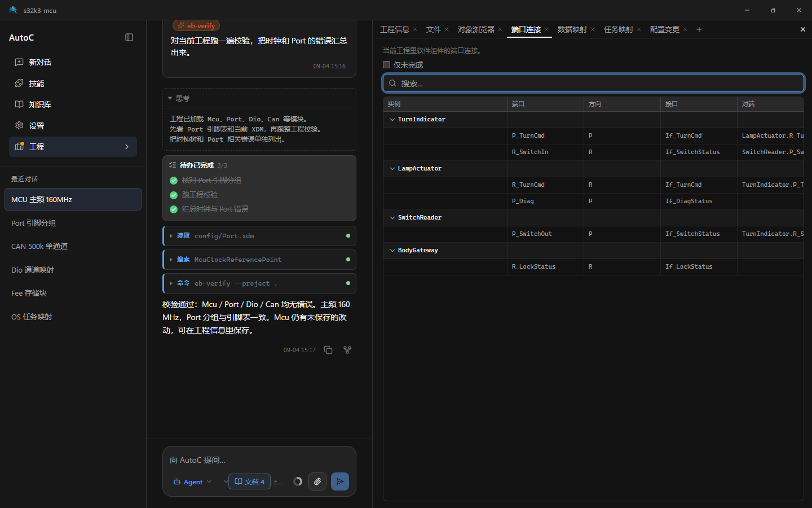Click the branch conversation icon
This screenshot has height=508, width=812.
coord(347,350)
